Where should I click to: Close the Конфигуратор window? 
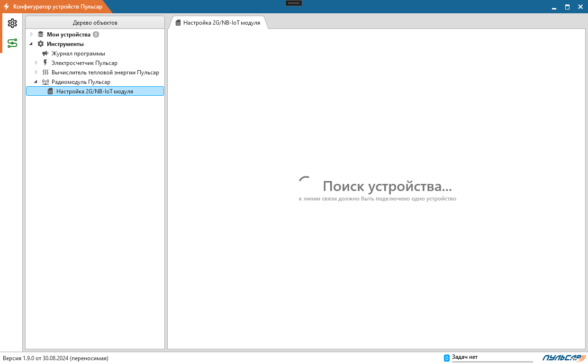coord(580,7)
